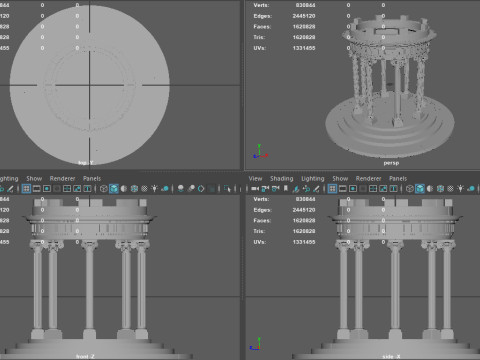Click Resolution Gate icon in front view toolbar
Viewport: 480px width, 360px height.
click(x=47, y=189)
